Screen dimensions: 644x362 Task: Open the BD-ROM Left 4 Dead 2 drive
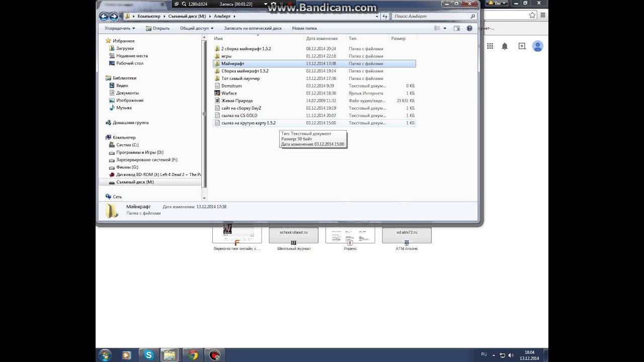click(x=158, y=174)
